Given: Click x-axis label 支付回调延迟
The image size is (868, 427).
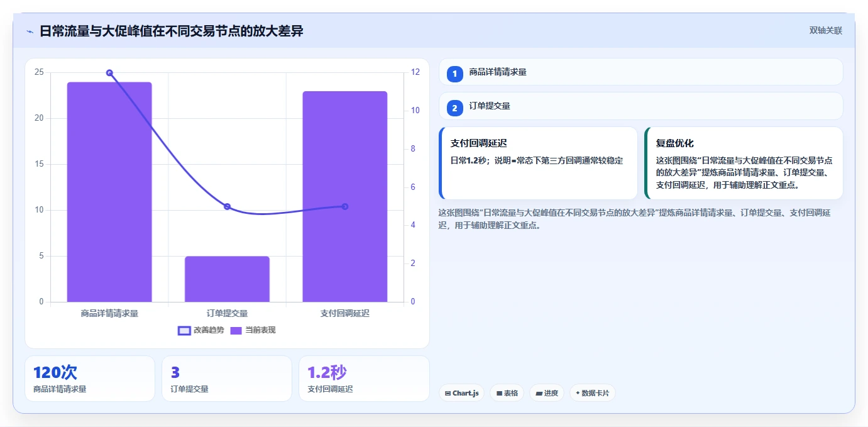Looking at the screenshot, I should (344, 313).
